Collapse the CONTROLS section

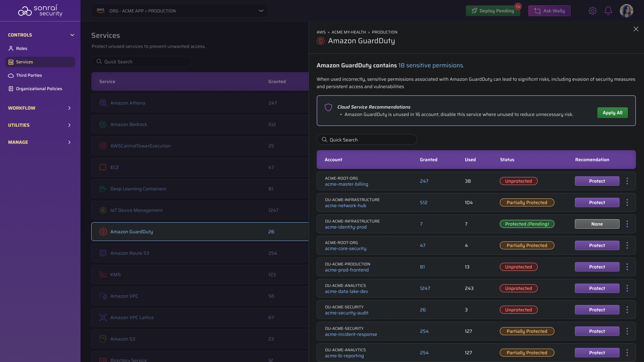pyautogui.click(x=72, y=35)
